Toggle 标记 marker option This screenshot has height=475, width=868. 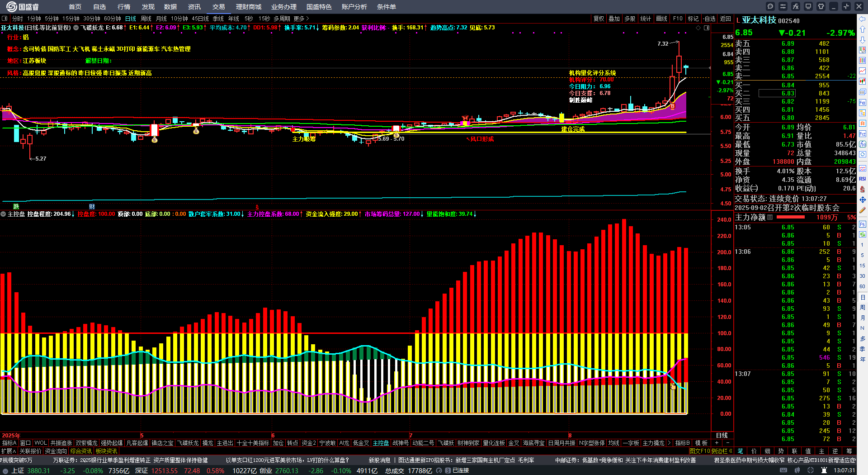click(693, 19)
